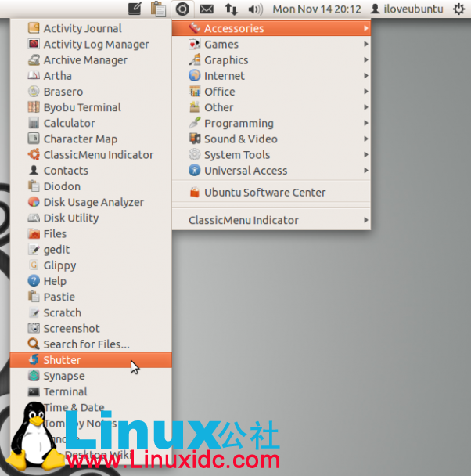The width and height of the screenshot is (471, 476).
Task: Click the Pastie clipboard icon
Action: click(x=34, y=297)
